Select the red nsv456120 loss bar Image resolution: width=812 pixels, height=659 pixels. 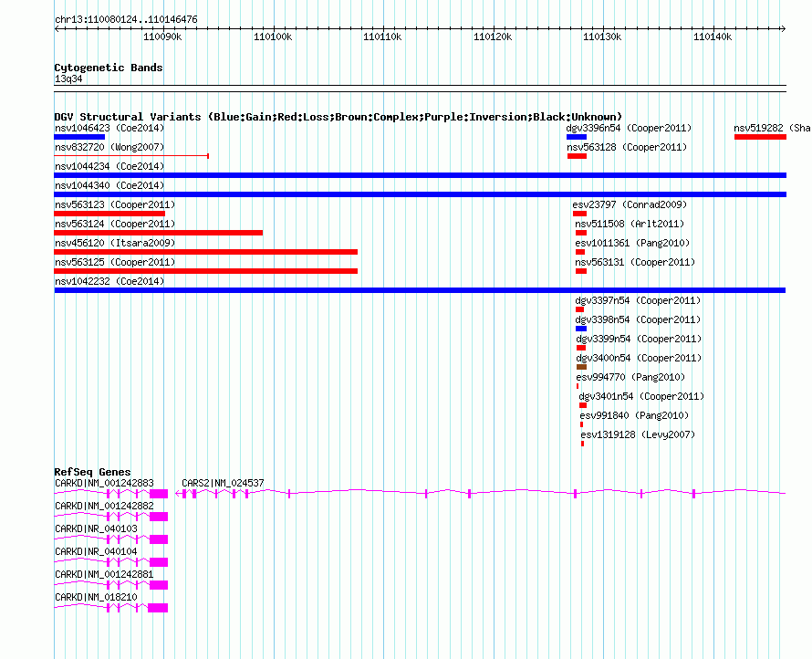pos(206,252)
